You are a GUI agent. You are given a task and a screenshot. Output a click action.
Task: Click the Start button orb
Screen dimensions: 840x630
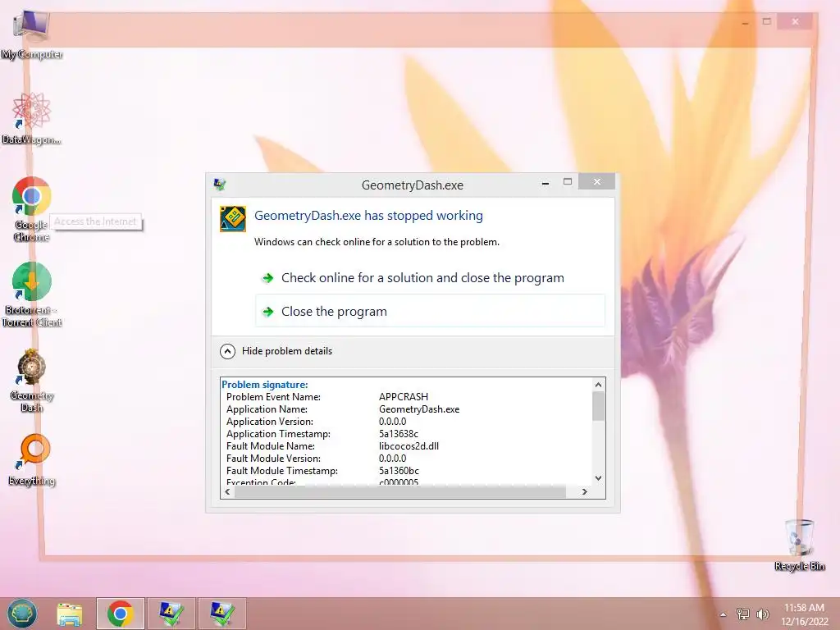22,614
